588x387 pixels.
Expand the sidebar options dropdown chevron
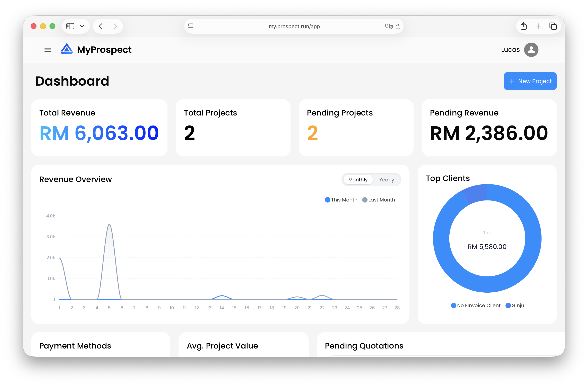(82, 26)
